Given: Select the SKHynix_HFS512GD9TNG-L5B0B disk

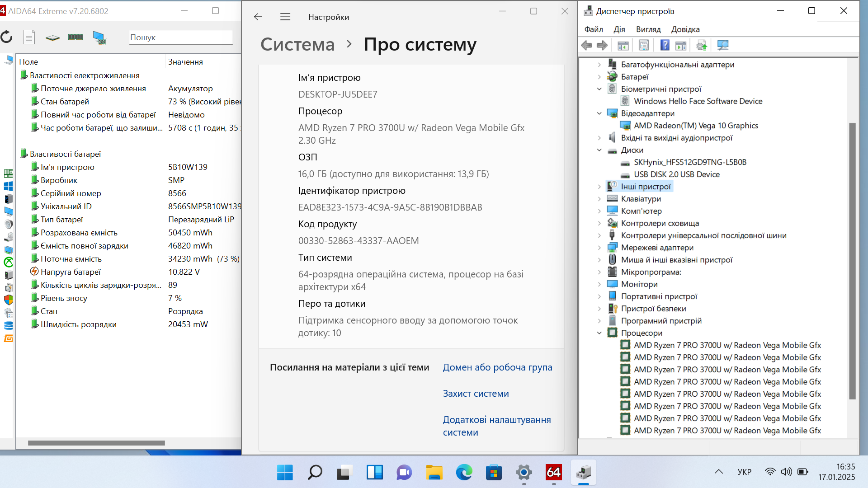Looking at the screenshot, I should [x=690, y=162].
